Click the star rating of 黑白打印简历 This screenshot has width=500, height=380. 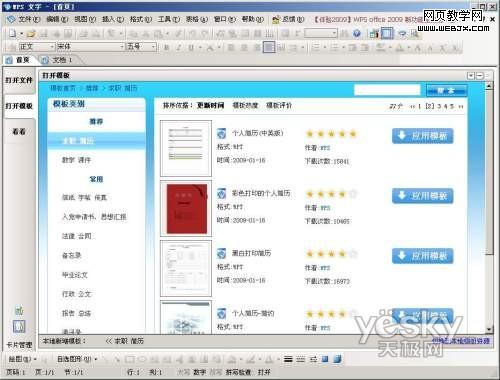pos(331,254)
